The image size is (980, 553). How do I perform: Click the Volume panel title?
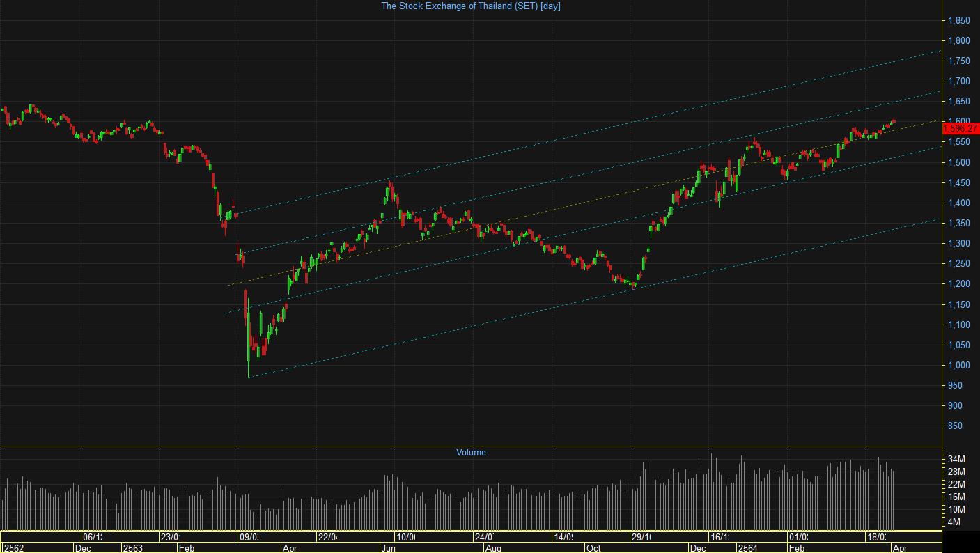tap(471, 452)
